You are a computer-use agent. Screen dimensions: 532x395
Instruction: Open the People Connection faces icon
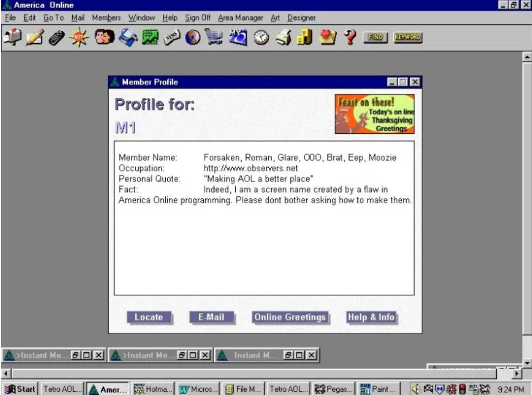104,37
